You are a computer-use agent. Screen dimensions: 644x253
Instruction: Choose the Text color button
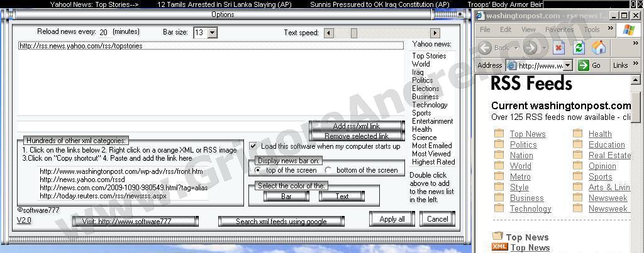pyautogui.click(x=341, y=196)
